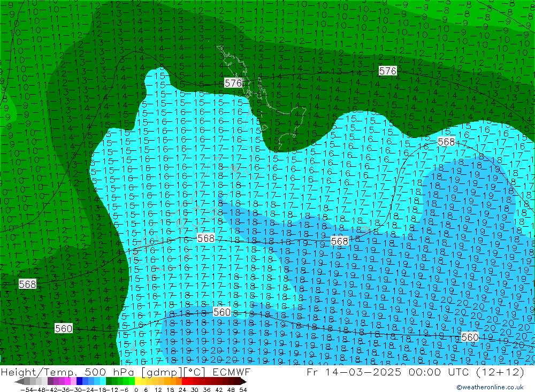Click the 'Fr 14-03-2025' date text

[354, 372]
